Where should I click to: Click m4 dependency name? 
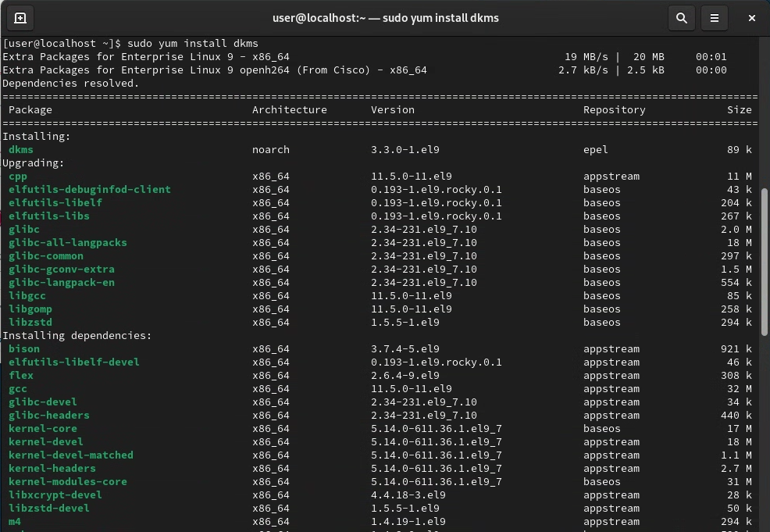(x=15, y=521)
